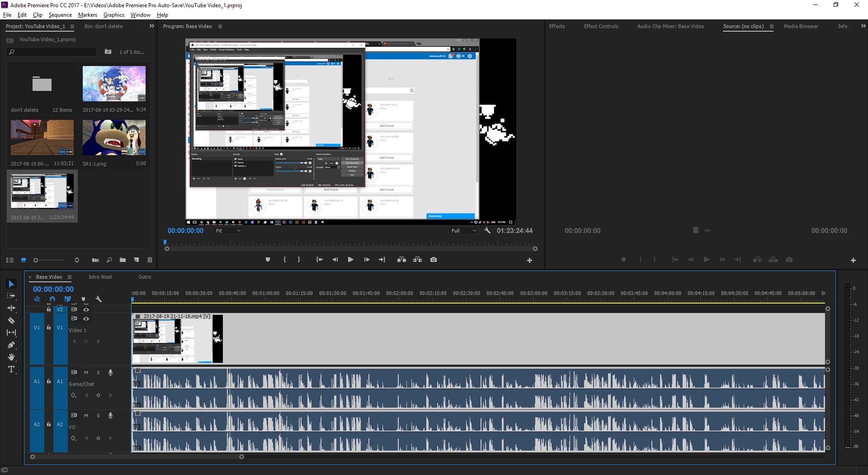The image size is (868, 475).
Task: Mute the VO A2 track
Action: coord(86,416)
